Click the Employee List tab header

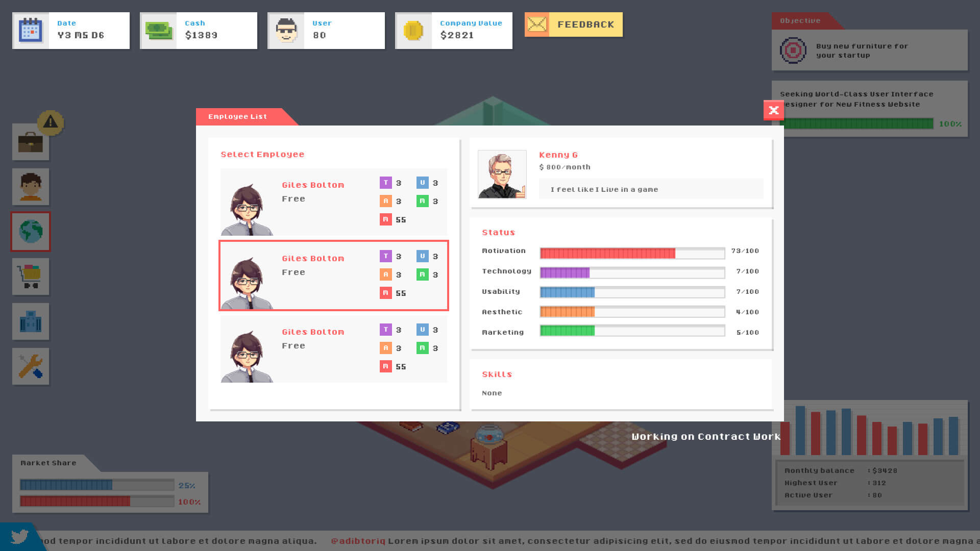tap(238, 116)
